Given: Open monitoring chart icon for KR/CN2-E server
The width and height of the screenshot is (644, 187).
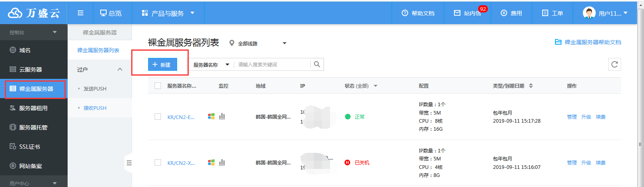Looking at the screenshot, I should [222, 116].
